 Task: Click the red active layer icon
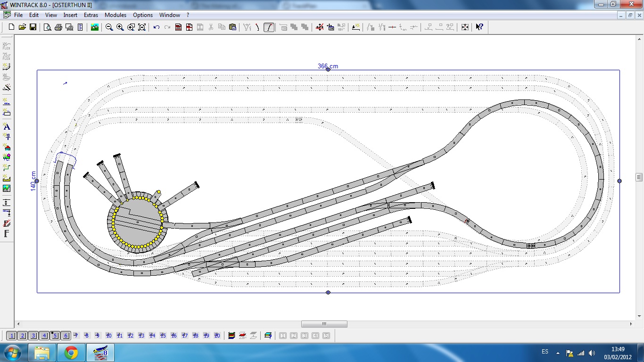pos(242,336)
